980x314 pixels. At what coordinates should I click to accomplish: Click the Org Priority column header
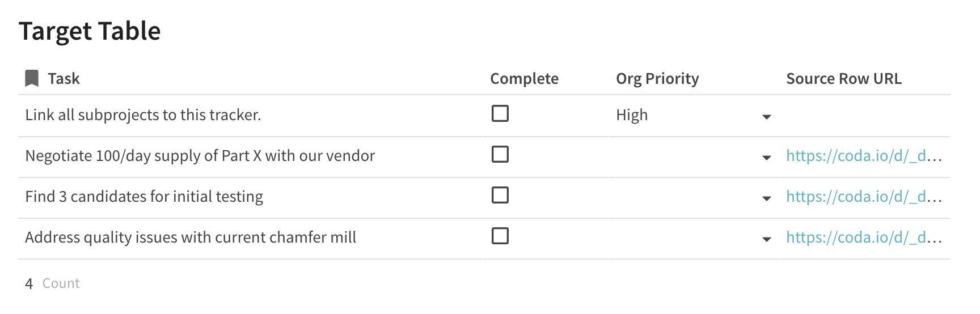657,79
